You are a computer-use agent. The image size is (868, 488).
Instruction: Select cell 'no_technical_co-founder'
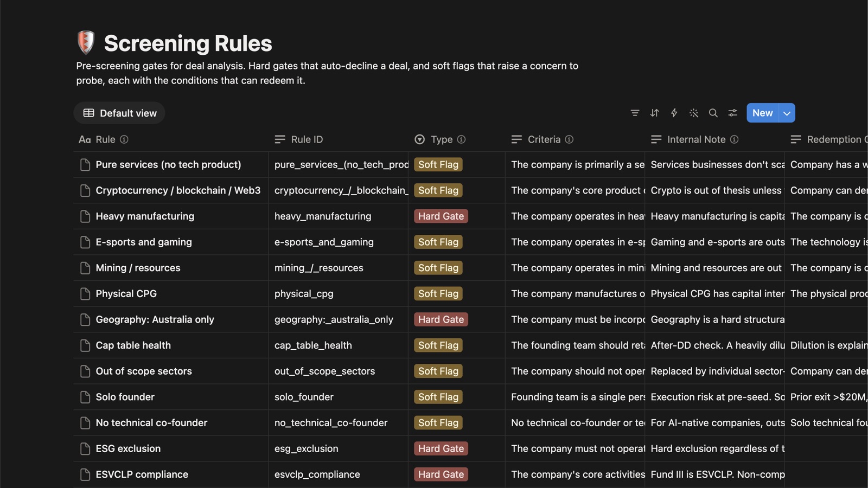click(338, 423)
